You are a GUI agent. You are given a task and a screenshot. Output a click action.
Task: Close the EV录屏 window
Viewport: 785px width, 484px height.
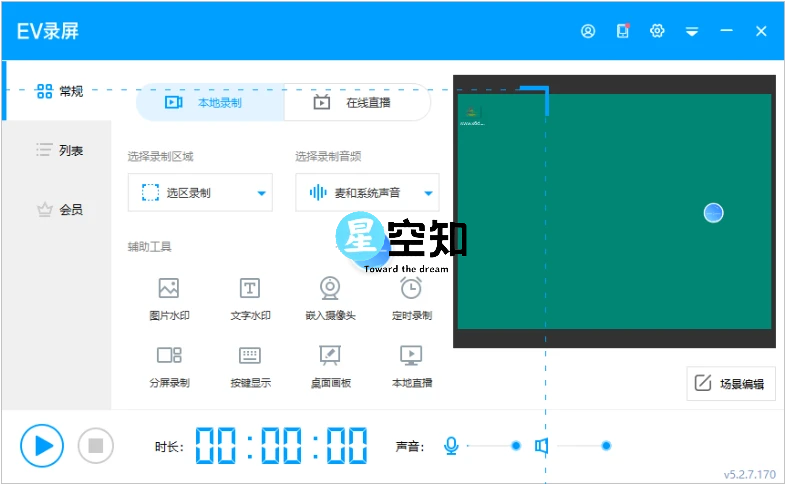pyautogui.click(x=761, y=31)
